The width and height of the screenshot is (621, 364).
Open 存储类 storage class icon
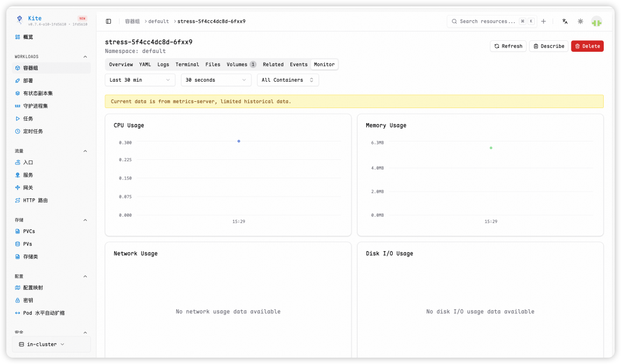(17, 256)
